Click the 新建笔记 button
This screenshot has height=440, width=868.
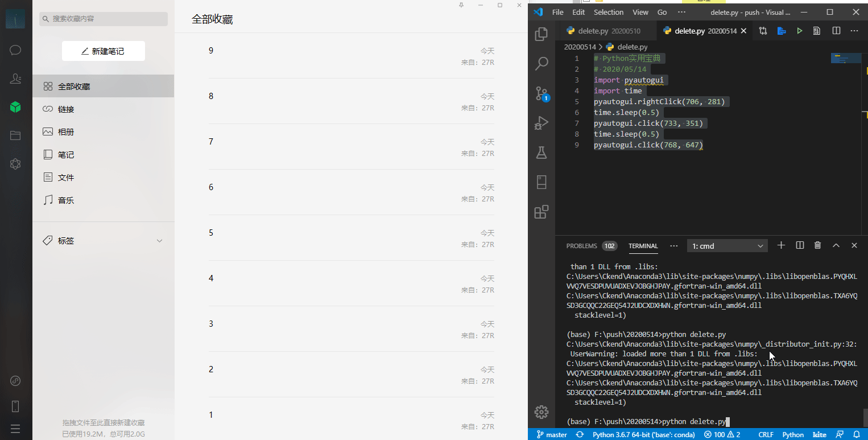(103, 51)
